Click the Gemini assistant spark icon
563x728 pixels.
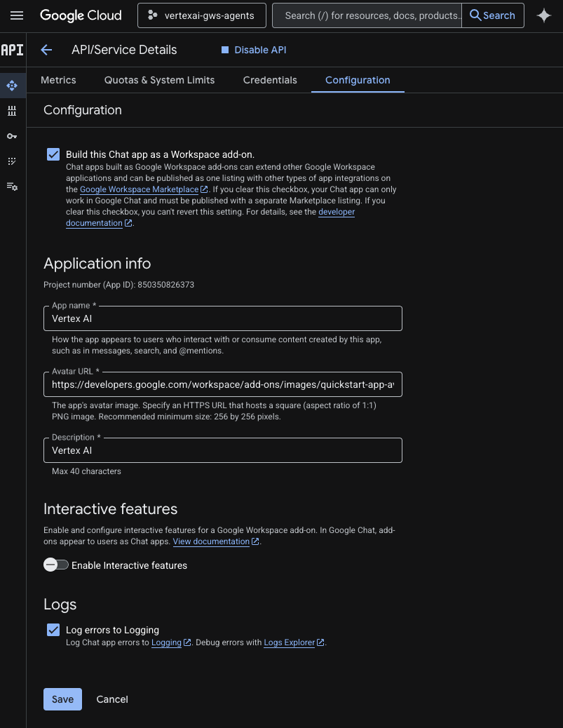pyautogui.click(x=544, y=15)
